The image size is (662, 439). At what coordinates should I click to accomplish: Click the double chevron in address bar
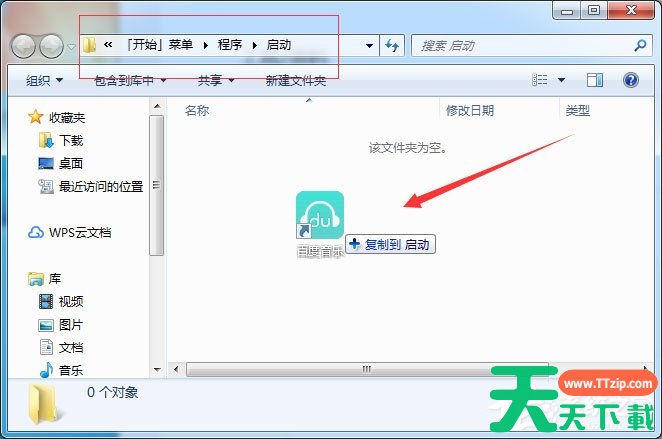tap(108, 44)
